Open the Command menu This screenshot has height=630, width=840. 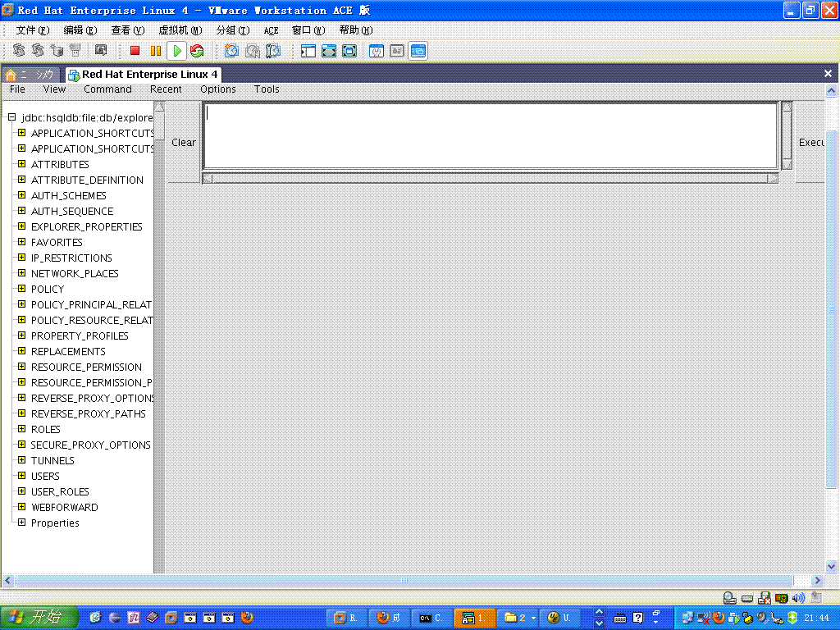click(107, 89)
